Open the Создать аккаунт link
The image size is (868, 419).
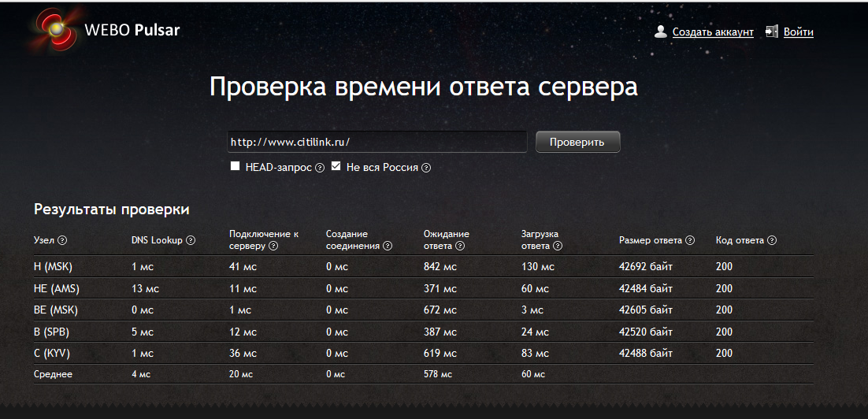(x=713, y=32)
